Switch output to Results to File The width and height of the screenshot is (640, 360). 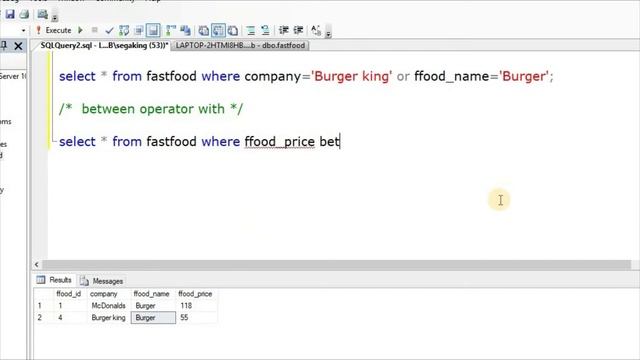point(233,30)
